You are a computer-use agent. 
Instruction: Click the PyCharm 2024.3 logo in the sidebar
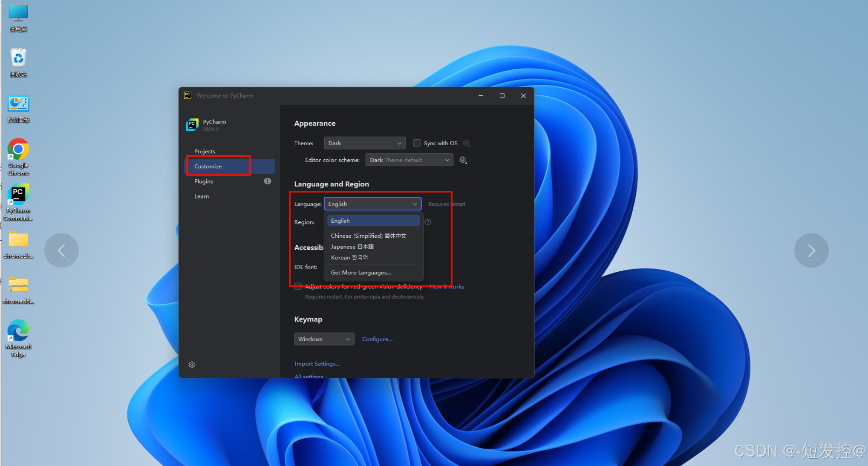(192, 125)
